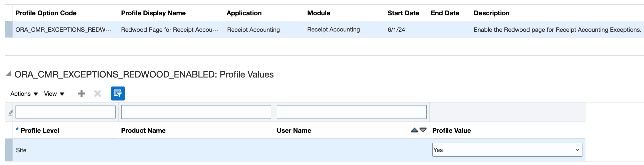The width and height of the screenshot is (644, 165).
Task: Sort User Name column ascending
Action: [414, 130]
